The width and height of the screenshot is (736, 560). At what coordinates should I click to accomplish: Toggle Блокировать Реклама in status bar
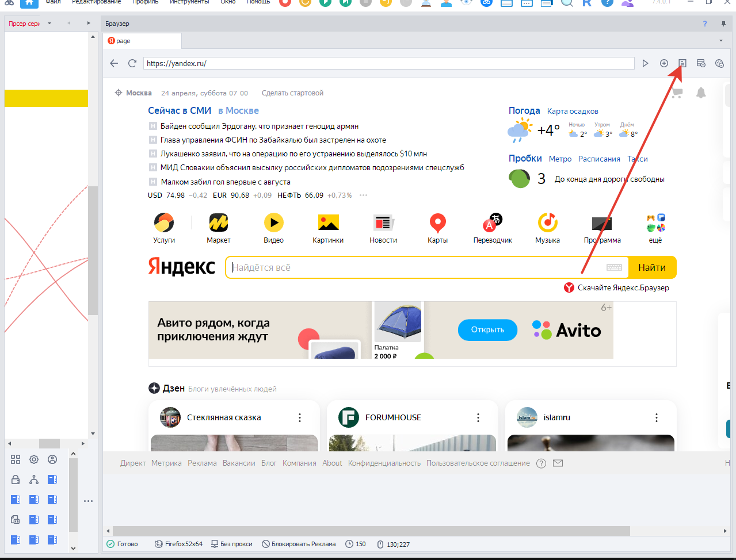[299, 544]
